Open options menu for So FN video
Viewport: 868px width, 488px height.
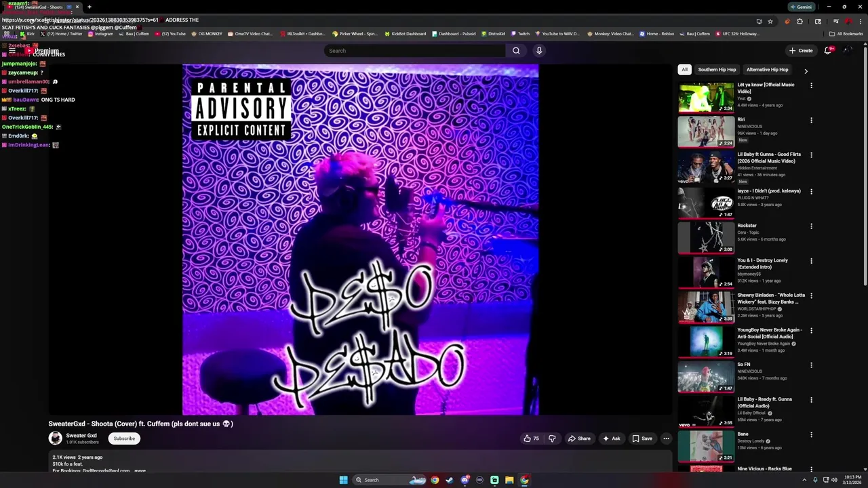(811, 365)
